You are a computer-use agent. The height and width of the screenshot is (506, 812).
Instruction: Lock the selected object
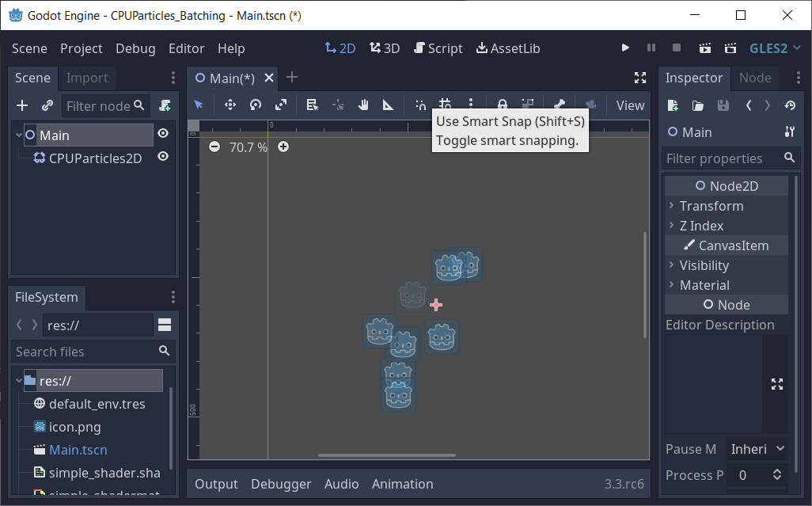coord(503,104)
